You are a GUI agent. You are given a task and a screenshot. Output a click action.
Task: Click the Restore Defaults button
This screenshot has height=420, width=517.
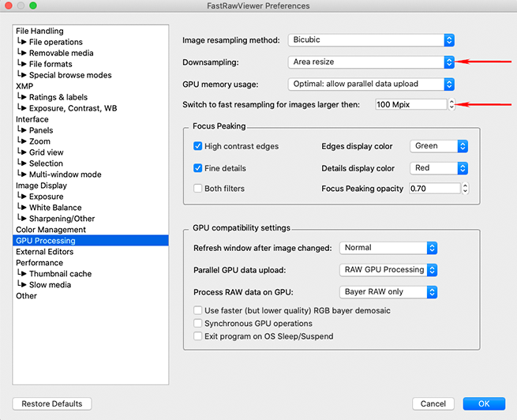point(52,403)
